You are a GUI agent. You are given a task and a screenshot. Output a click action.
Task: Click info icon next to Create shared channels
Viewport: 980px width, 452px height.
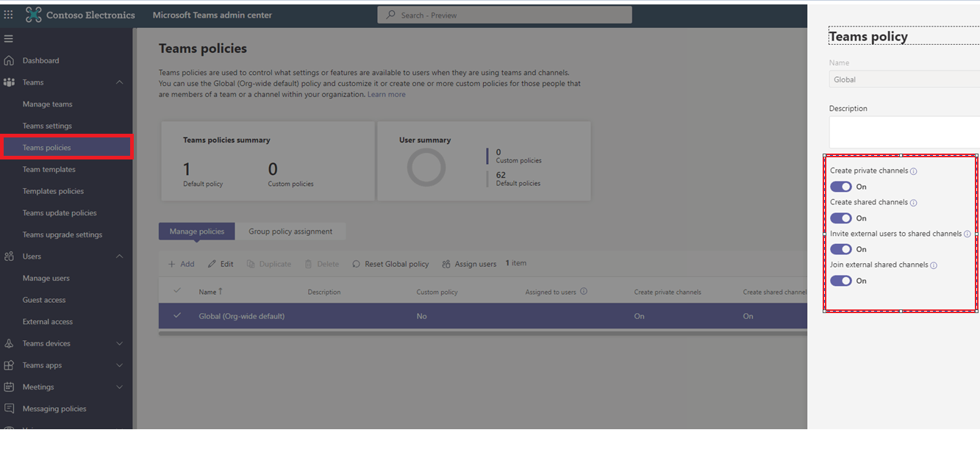[x=913, y=203]
